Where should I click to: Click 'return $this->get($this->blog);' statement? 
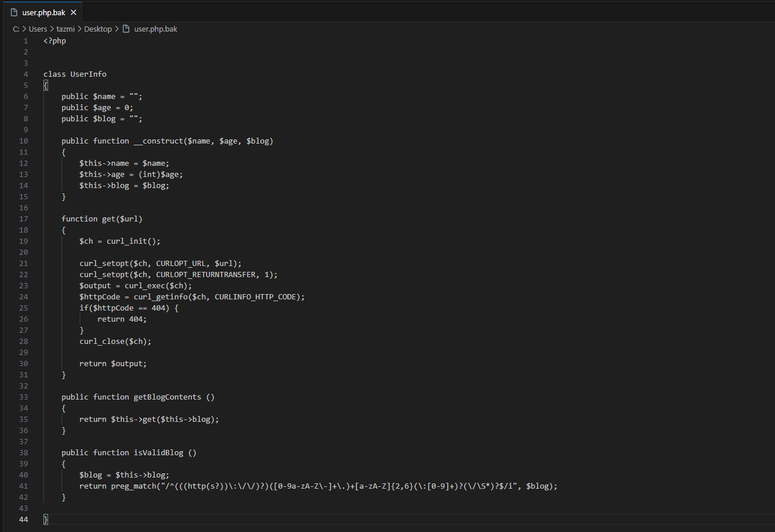point(149,420)
